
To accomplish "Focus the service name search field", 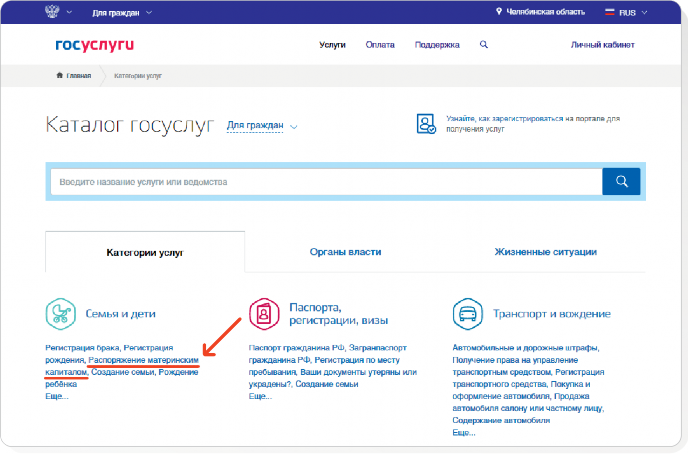I will click(326, 182).
